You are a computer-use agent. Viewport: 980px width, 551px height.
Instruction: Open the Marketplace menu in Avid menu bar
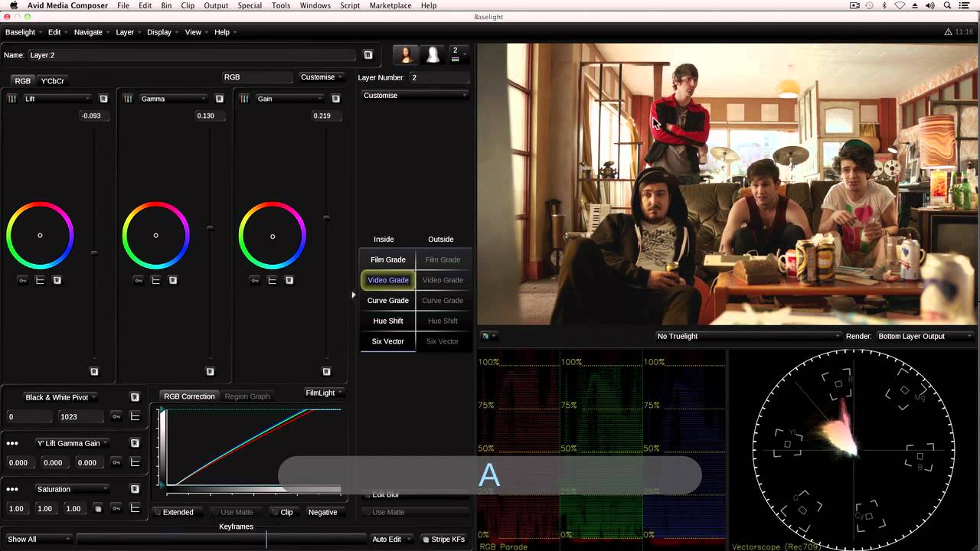(x=390, y=5)
